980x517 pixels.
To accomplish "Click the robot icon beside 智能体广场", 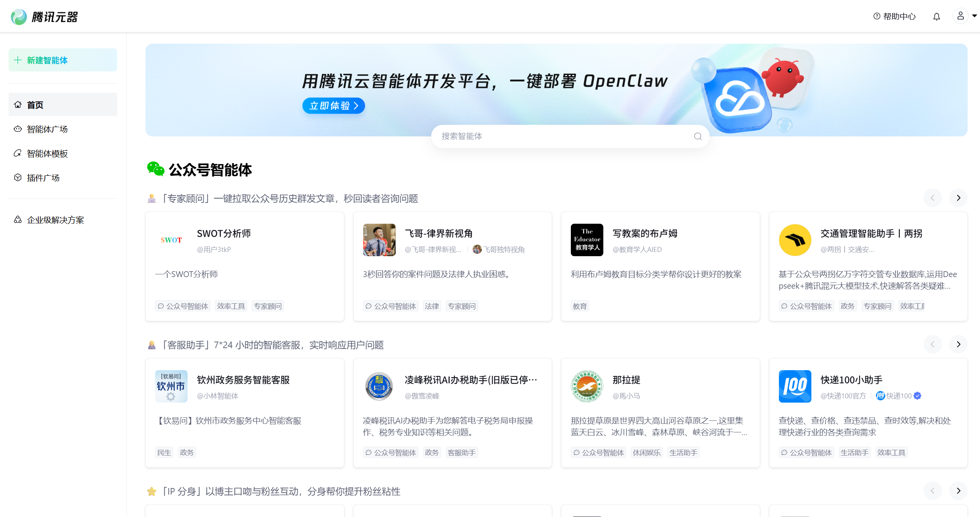I will (x=18, y=129).
